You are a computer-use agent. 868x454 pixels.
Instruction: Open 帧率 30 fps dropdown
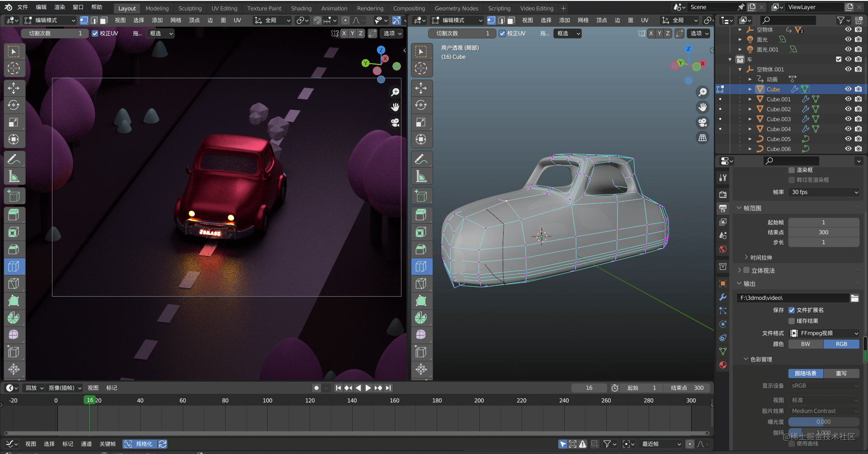(x=825, y=192)
